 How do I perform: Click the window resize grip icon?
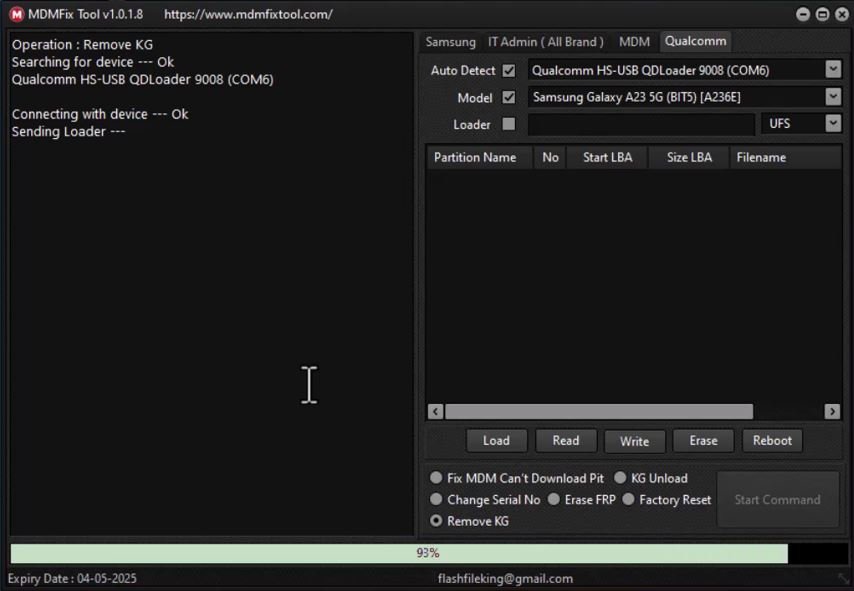[844, 578]
